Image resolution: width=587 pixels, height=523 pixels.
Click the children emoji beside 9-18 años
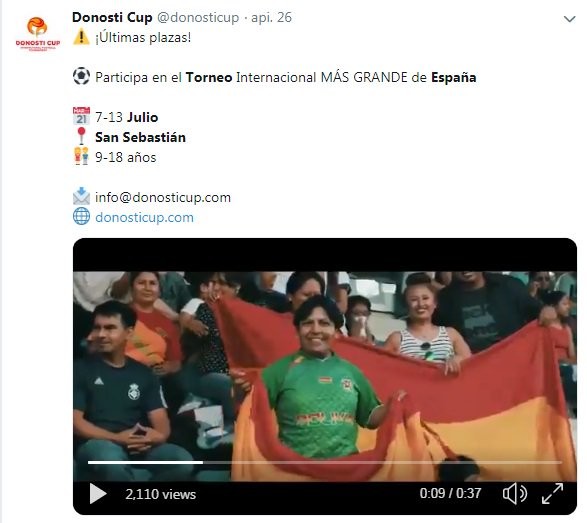click(81, 156)
